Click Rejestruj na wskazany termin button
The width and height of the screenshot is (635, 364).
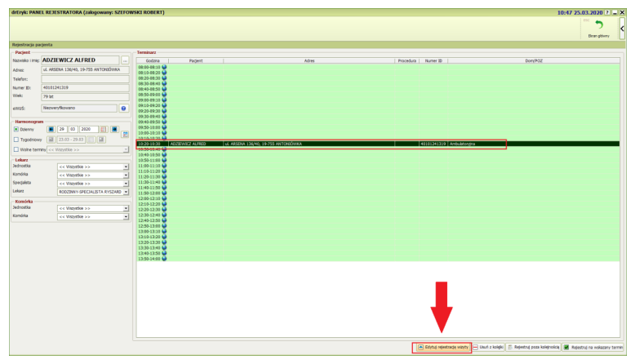[x=597, y=347]
